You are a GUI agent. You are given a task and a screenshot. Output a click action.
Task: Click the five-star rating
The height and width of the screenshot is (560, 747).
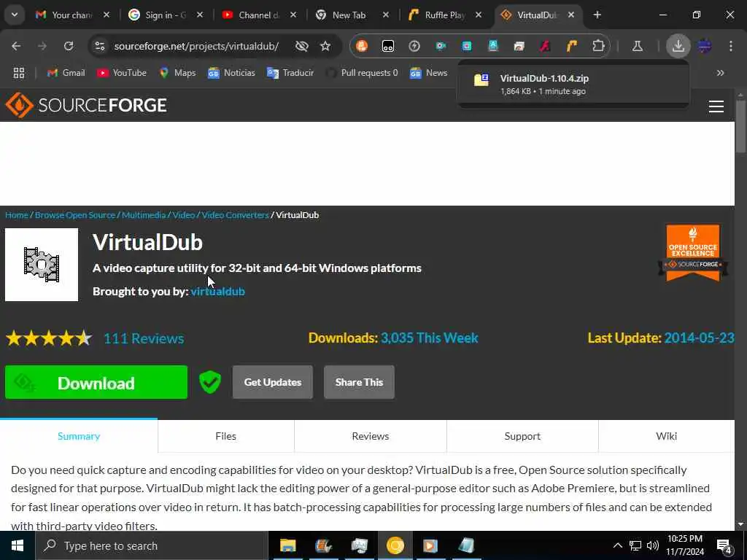click(x=49, y=338)
